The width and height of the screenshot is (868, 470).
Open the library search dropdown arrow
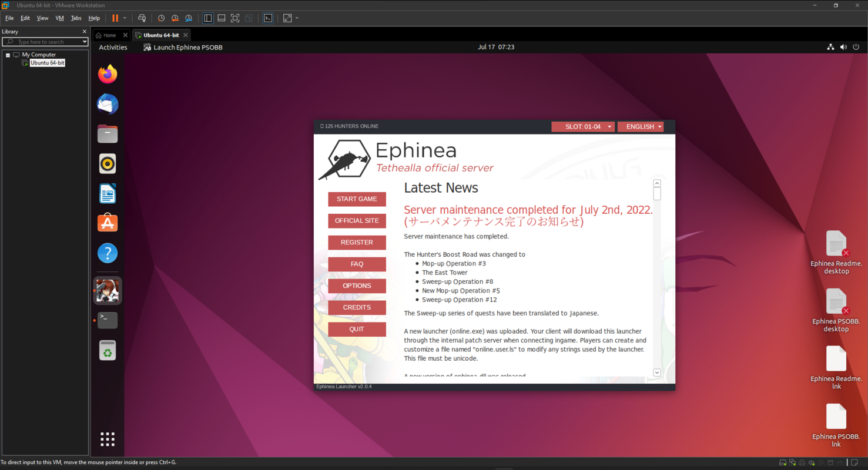(85, 42)
